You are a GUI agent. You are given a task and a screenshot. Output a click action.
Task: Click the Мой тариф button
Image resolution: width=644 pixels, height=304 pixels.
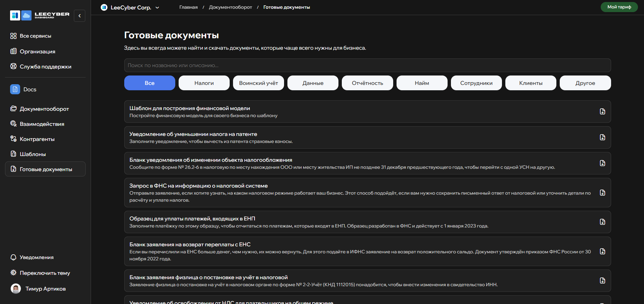pyautogui.click(x=619, y=7)
